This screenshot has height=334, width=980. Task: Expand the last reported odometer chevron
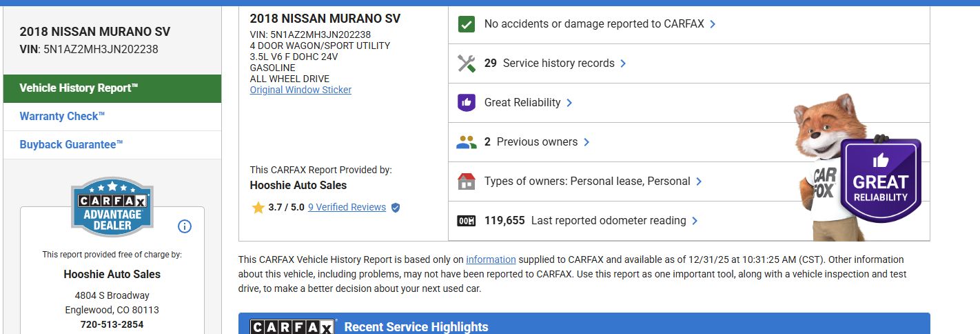point(695,221)
